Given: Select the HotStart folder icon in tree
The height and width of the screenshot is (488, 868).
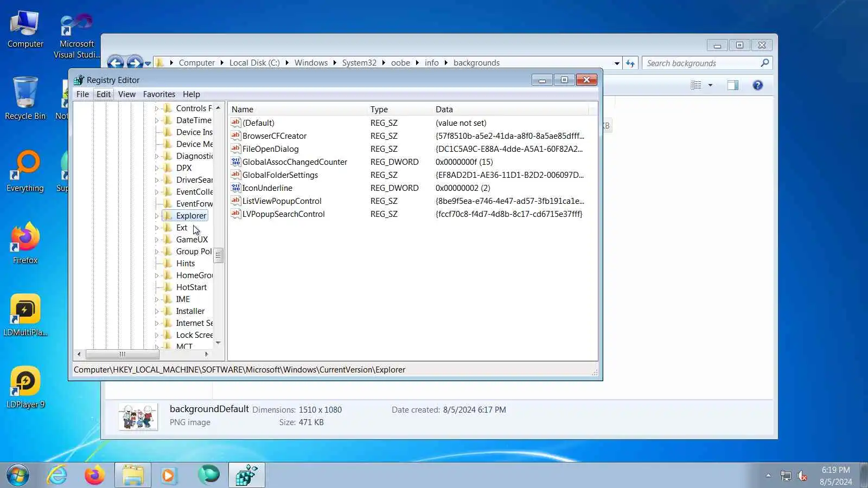Looking at the screenshot, I should tap(168, 287).
